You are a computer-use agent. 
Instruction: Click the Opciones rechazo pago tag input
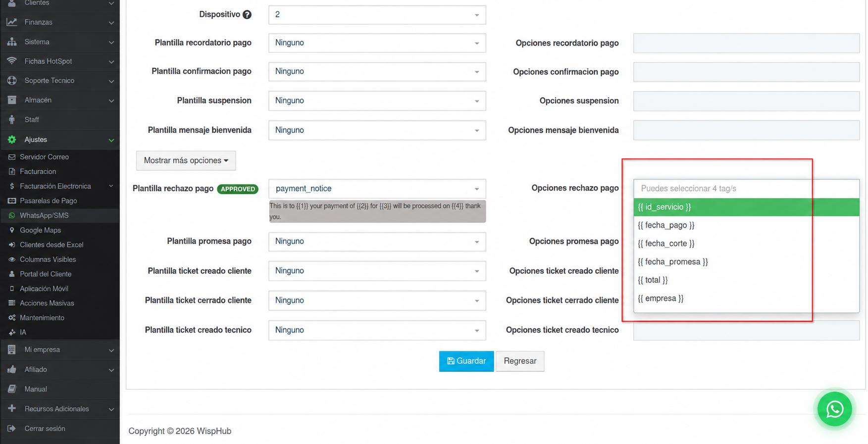pos(746,189)
